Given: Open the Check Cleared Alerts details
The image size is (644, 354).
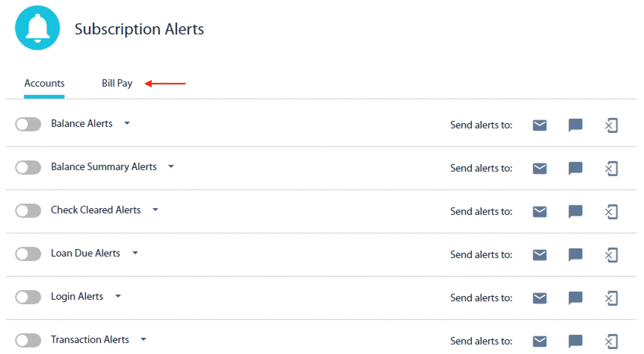Looking at the screenshot, I should click(x=155, y=210).
